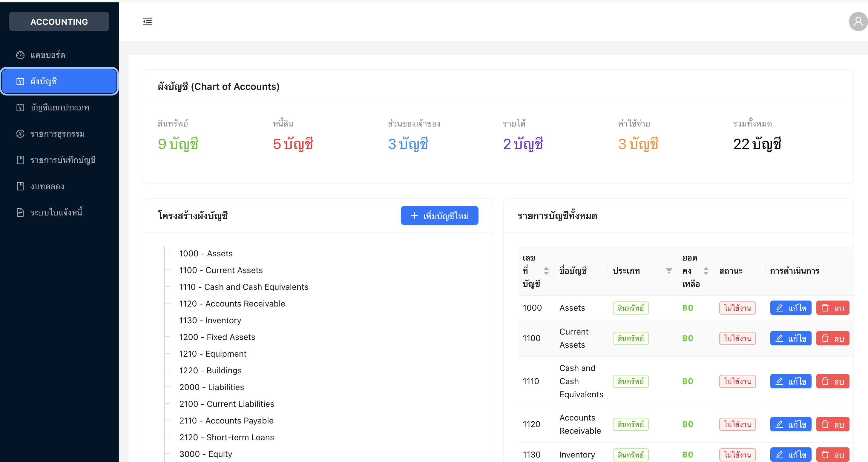The height and width of the screenshot is (462, 868).
Task: Select 2000 - Liabilities tree node
Action: 211,387
